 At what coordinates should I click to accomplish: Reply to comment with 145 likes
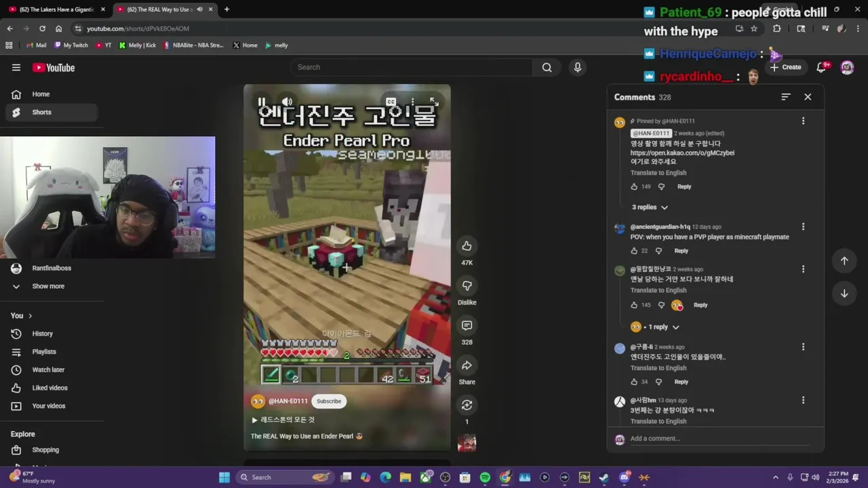(700, 305)
